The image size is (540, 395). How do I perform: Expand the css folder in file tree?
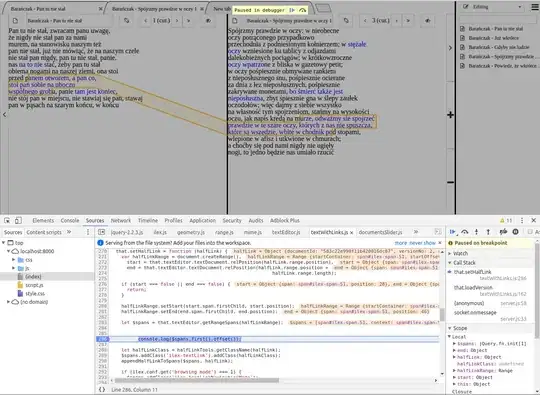(x=14, y=260)
